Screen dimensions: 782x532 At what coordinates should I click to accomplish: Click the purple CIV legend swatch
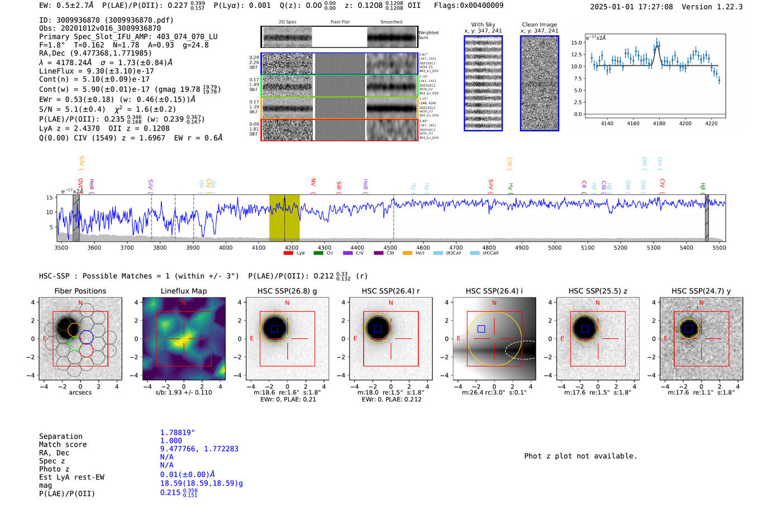[x=348, y=253]
